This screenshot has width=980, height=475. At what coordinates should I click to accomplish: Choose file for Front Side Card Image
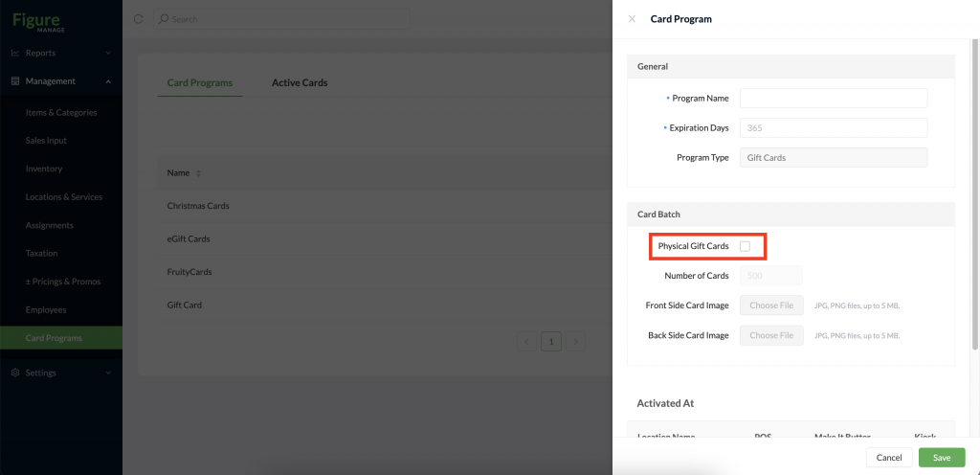click(x=772, y=305)
